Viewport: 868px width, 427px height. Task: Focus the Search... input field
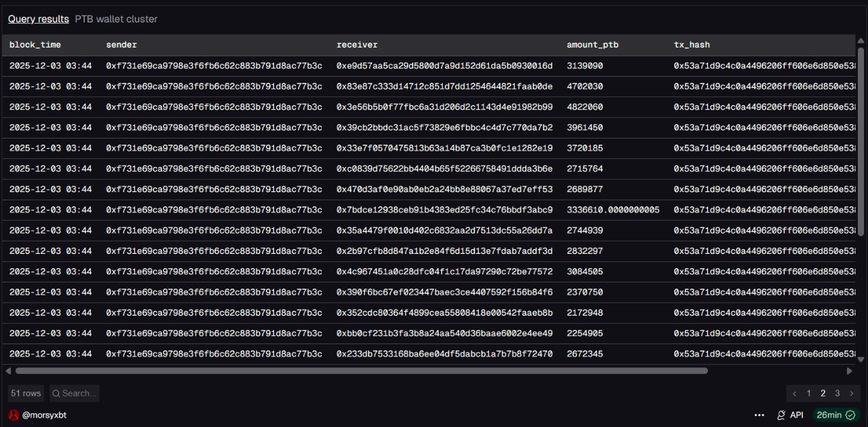pyautogui.click(x=74, y=393)
